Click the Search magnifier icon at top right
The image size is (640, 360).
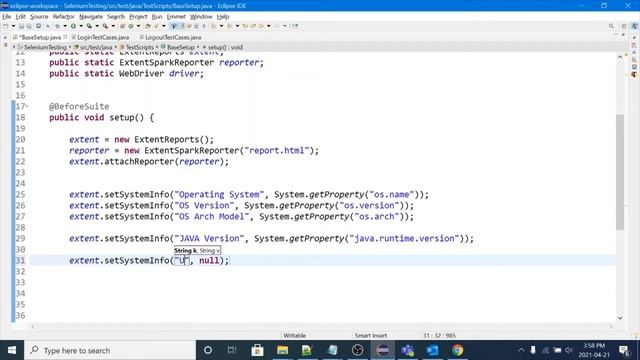[611, 26]
